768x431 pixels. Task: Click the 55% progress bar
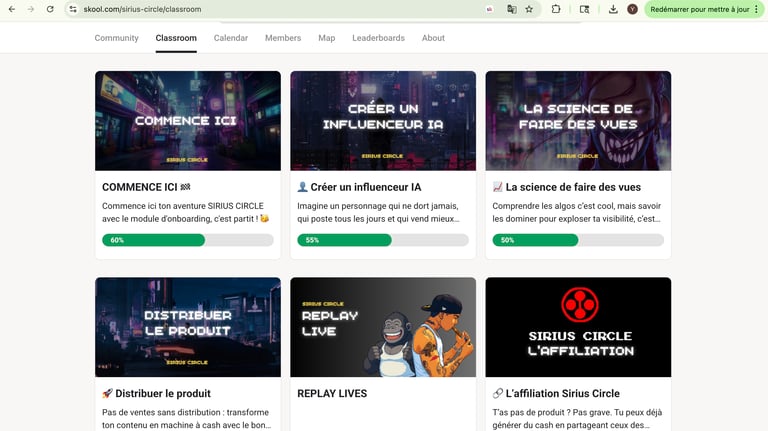click(x=383, y=240)
